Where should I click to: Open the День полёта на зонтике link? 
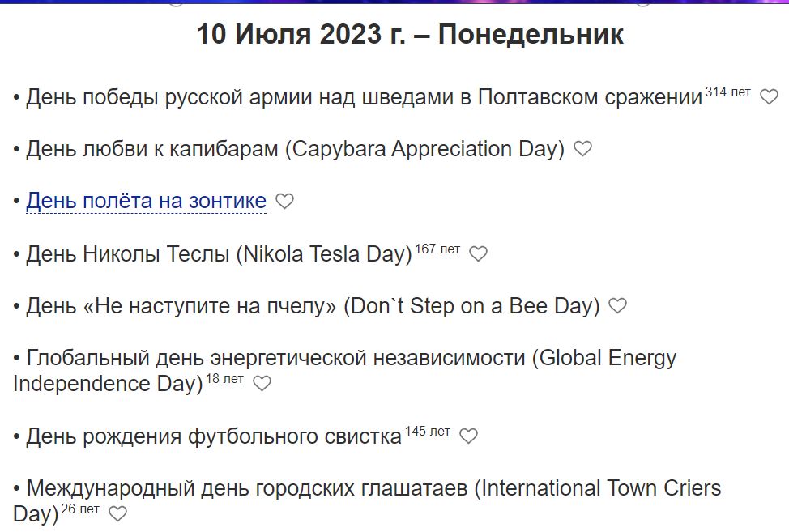pyautogui.click(x=147, y=200)
